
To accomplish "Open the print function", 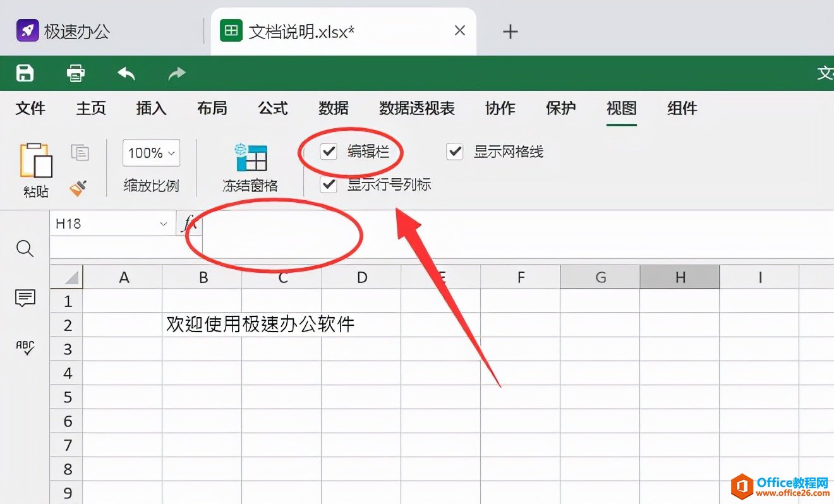I will (75, 73).
